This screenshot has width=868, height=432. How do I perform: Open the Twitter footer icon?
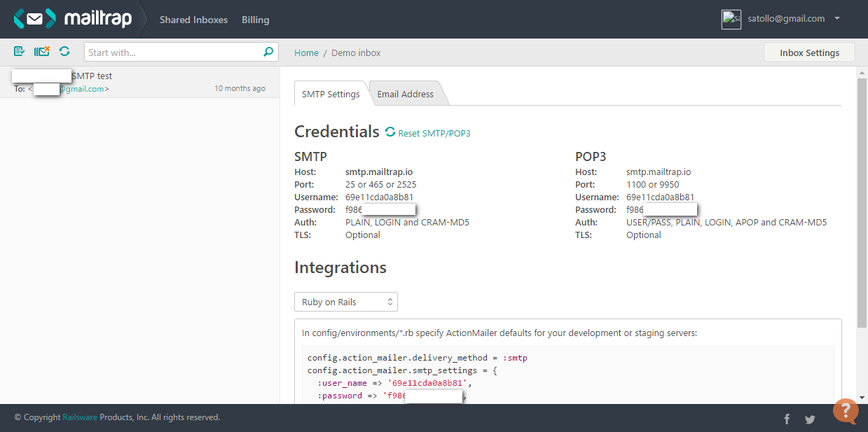click(x=810, y=419)
